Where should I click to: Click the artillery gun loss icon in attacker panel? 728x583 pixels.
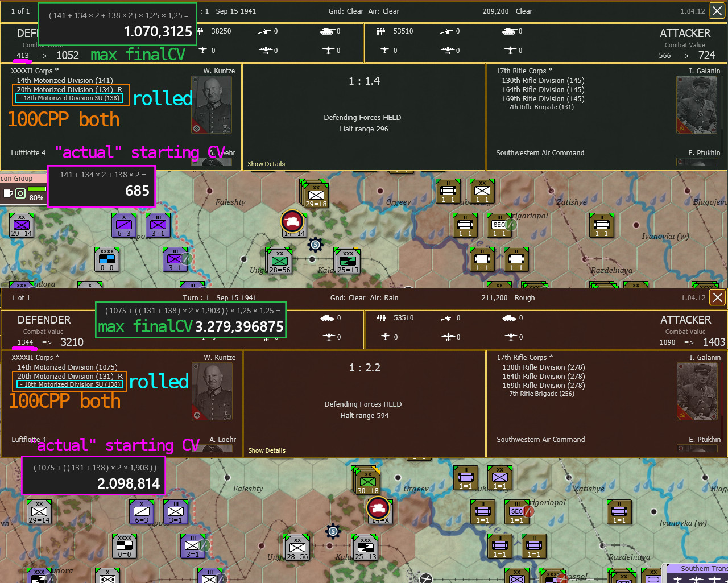pyautogui.click(x=447, y=31)
